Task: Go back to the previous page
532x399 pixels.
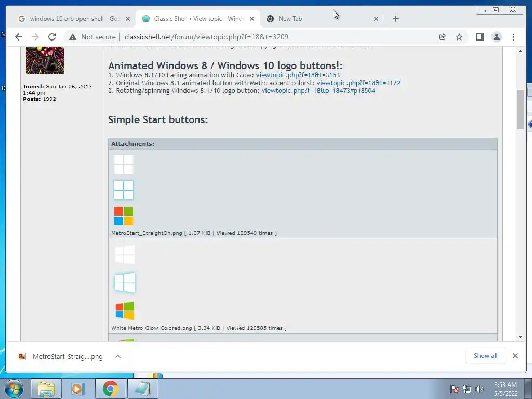Action: coord(19,37)
